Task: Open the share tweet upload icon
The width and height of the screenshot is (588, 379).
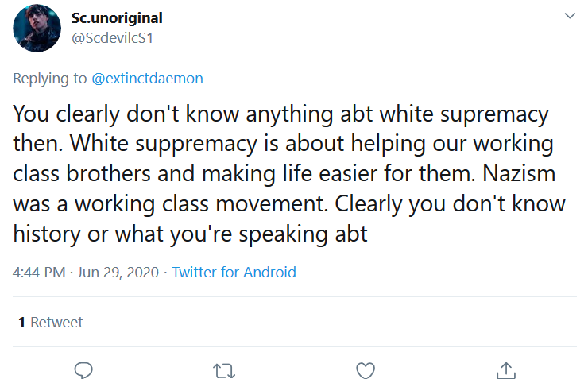Action: pos(506,370)
